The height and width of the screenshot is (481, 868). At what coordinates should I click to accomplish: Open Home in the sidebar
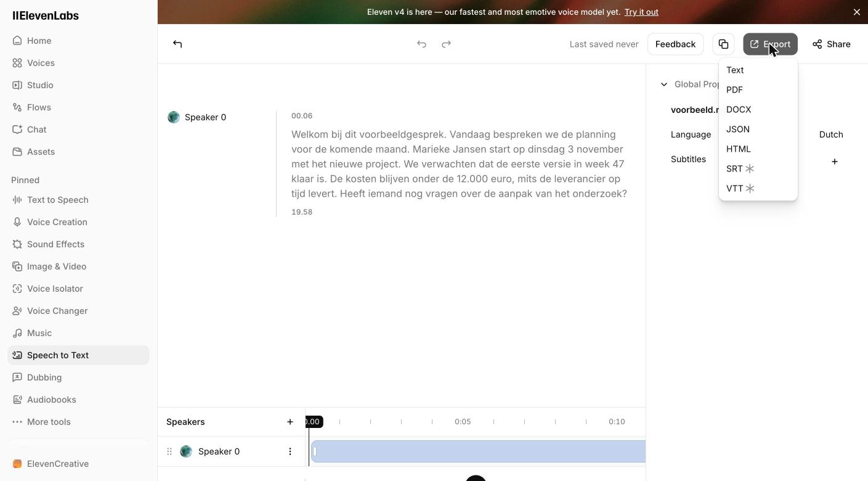pyautogui.click(x=78, y=41)
